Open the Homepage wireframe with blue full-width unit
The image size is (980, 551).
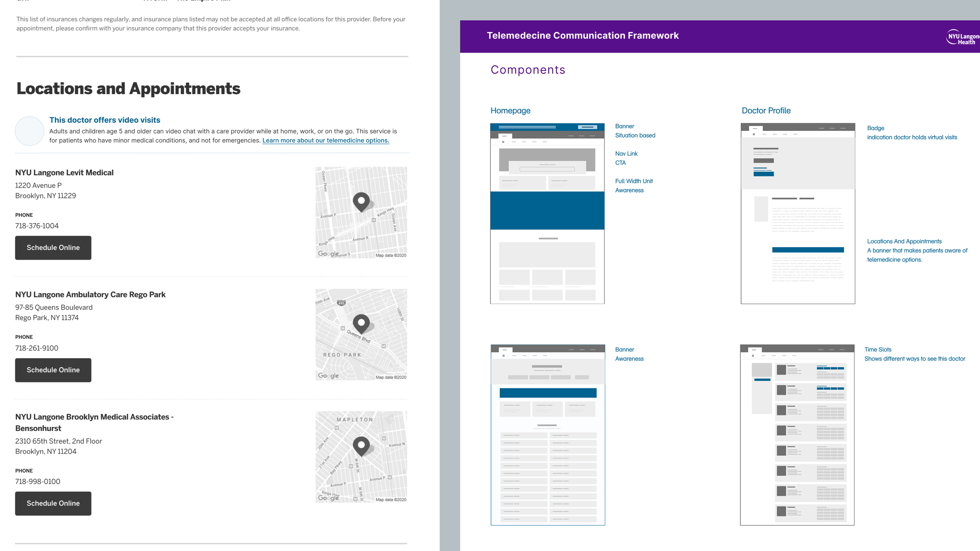coord(547,214)
